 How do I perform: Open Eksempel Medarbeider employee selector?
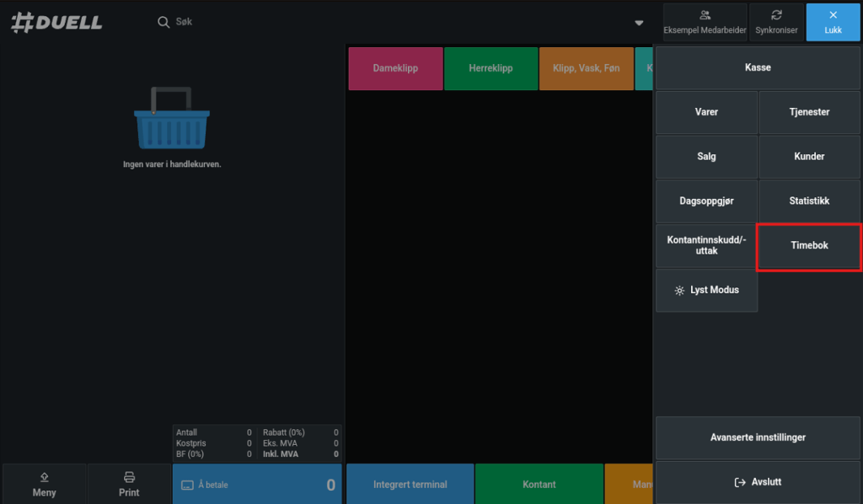pyautogui.click(x=705, y=22)
